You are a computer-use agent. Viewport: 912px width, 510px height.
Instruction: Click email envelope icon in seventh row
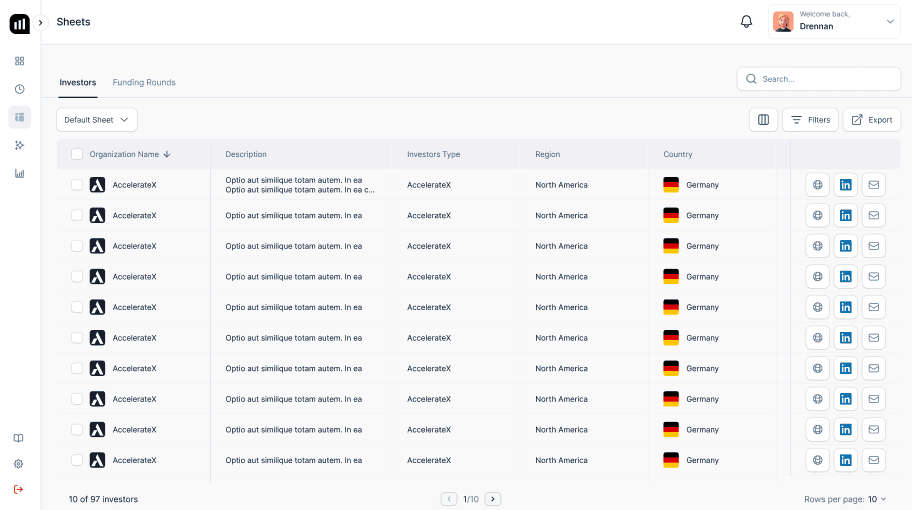click(x=874, y=368)
